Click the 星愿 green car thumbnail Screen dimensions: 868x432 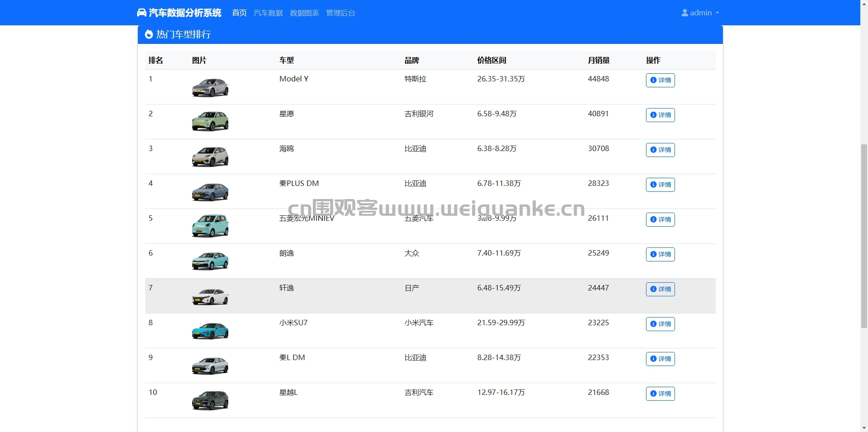pos(210,122)
